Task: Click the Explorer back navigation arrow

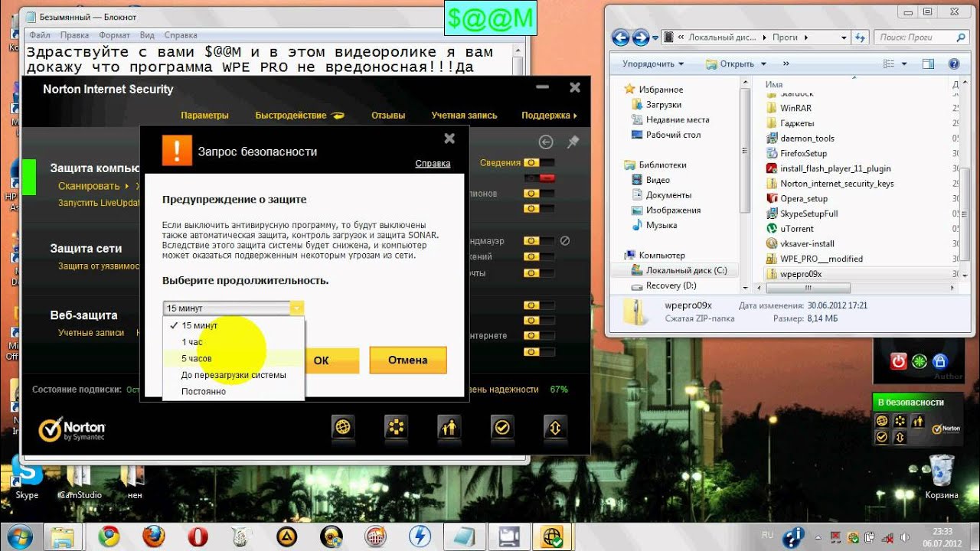Action: 620,37
